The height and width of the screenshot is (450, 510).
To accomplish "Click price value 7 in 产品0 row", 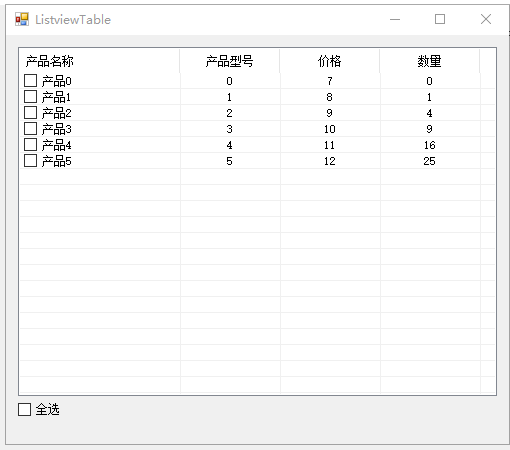I will [330, 81].
